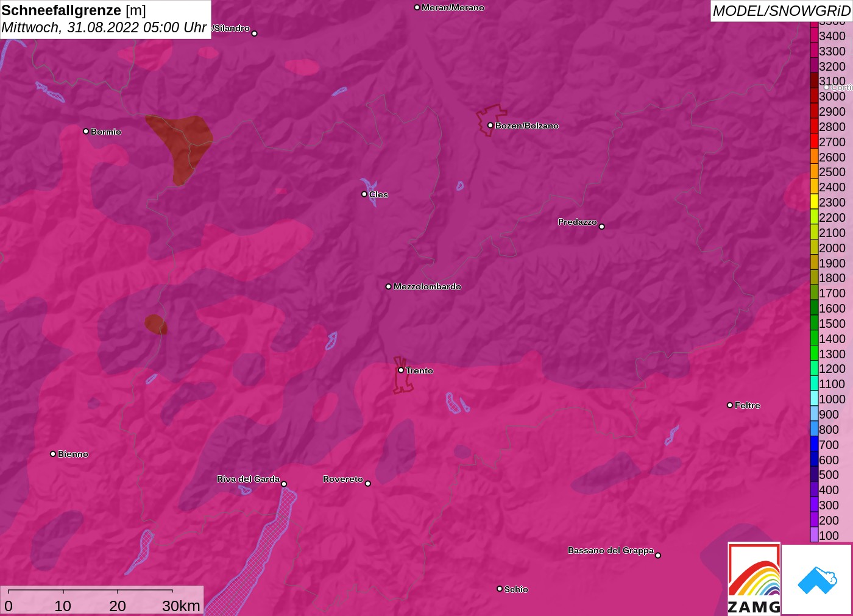Click the ZAMG rainbow logo

coord(754,578)
